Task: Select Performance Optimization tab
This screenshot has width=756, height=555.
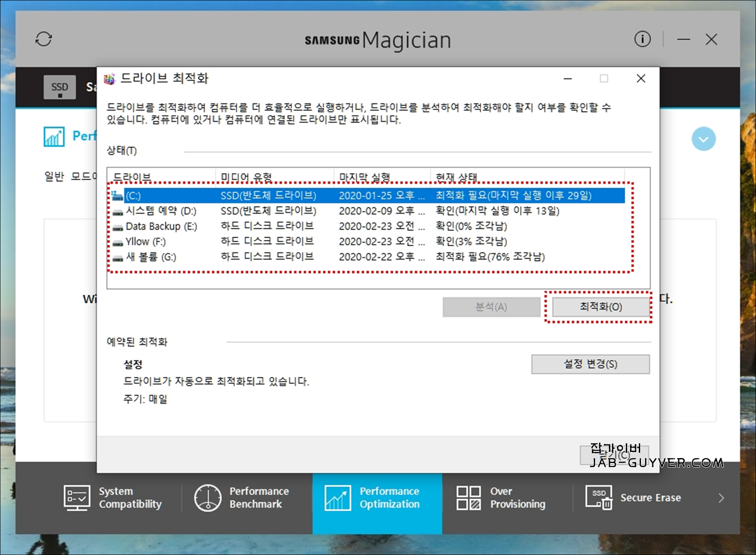Action: [377, 503]
